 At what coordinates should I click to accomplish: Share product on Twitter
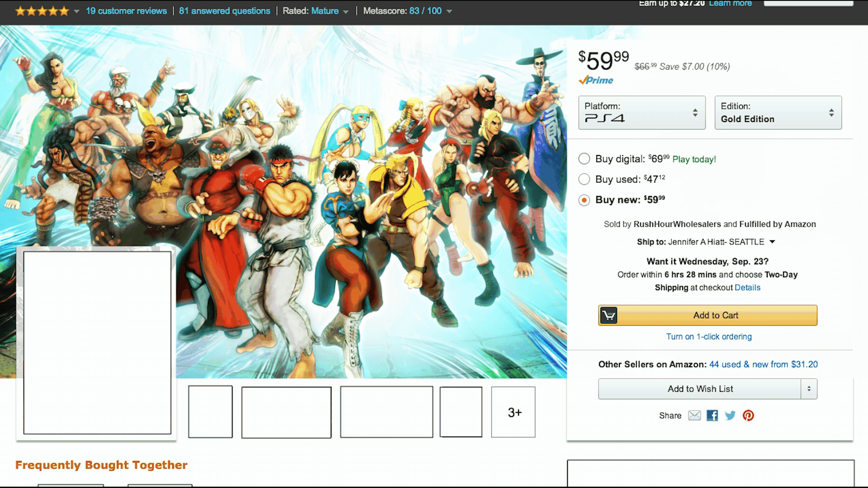[x=730, y=415]
